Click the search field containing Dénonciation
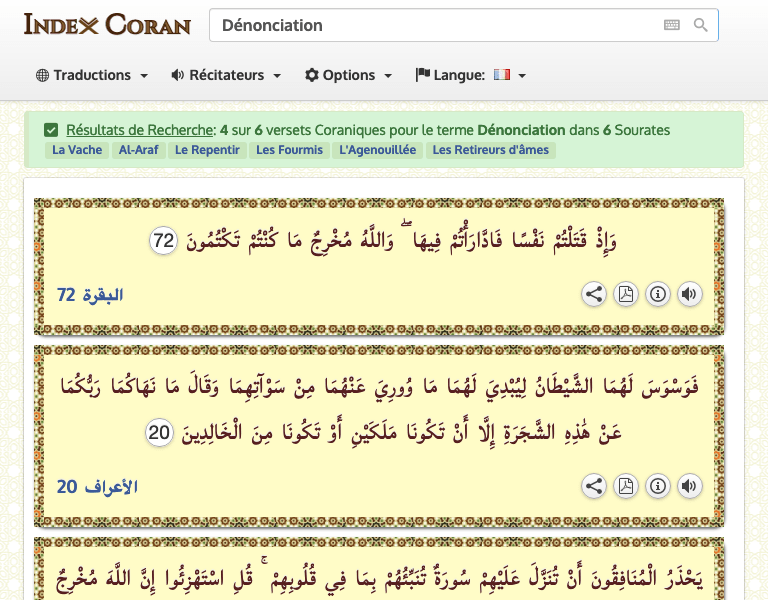 [x=430, y=25]
